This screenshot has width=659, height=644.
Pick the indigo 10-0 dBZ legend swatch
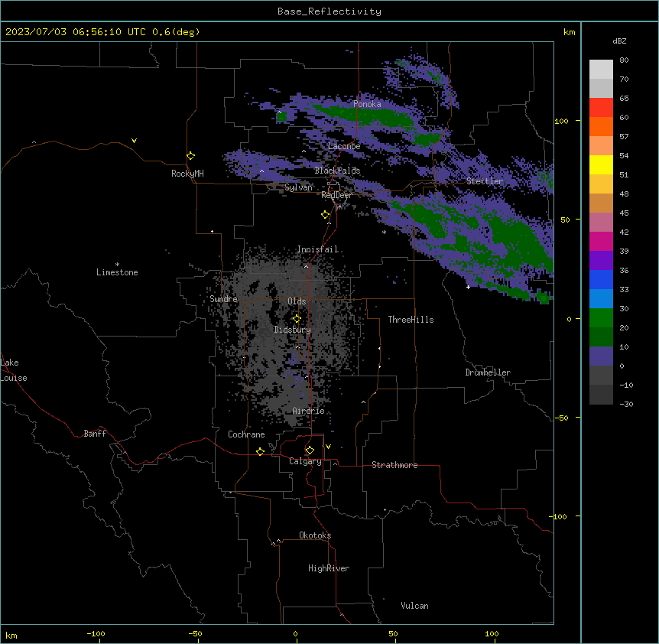click(601, 356)
